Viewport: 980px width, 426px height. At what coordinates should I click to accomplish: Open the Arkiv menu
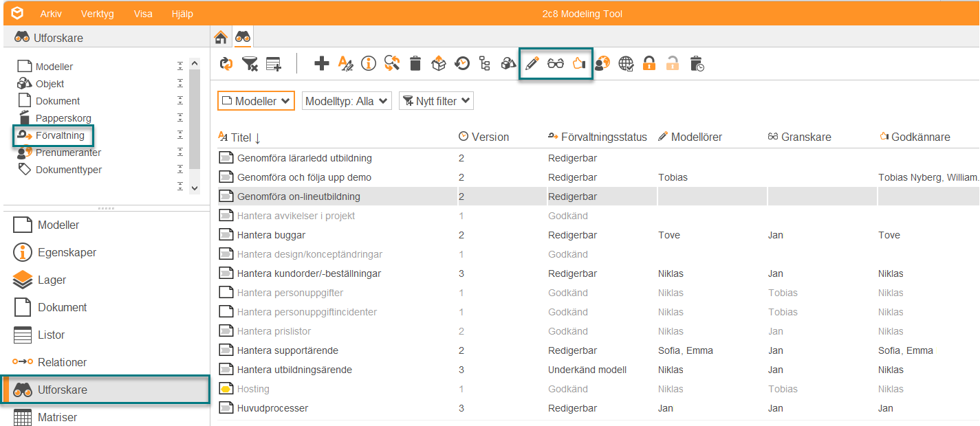click(x=50, y=14)
